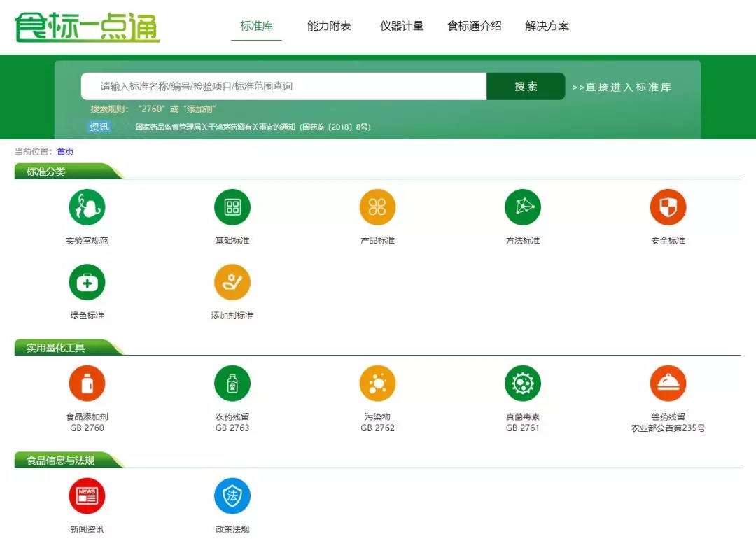The height and width of the screenshot is (539, 756).
Task: Open the 产品标准 orange icon
Action: 377,207
